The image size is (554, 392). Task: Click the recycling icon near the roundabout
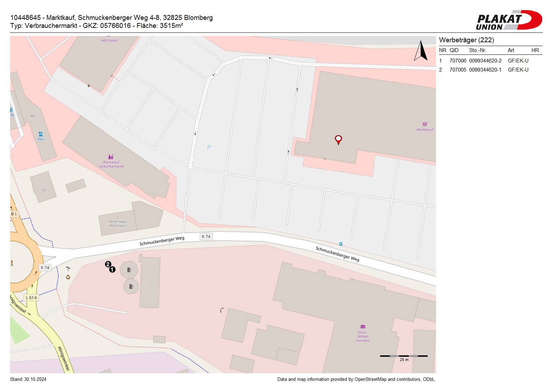68,277
